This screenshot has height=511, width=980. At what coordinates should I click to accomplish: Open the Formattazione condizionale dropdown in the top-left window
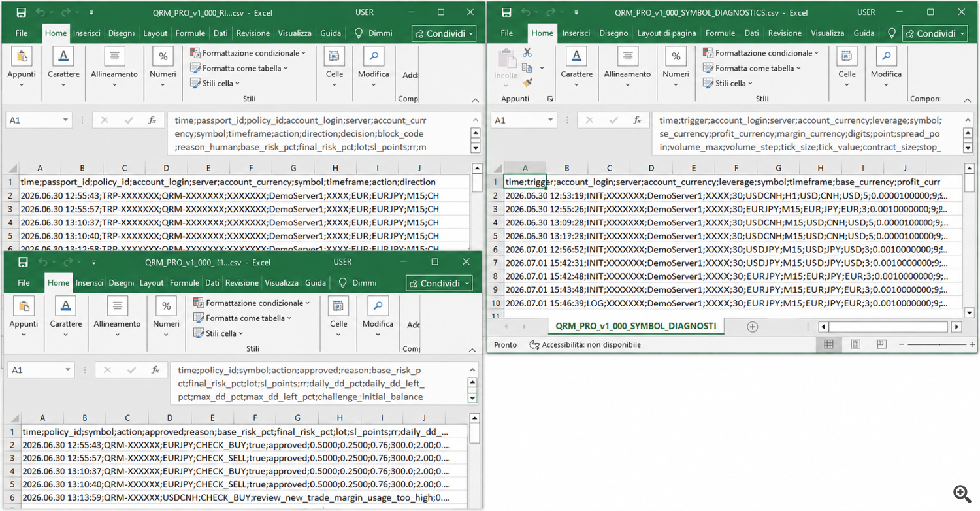248,53
